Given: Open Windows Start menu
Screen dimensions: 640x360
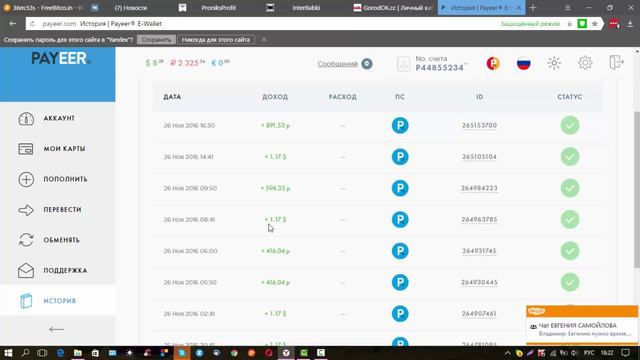Looking at the screenshot, I should pyautogui.click(x=8, y=353).
